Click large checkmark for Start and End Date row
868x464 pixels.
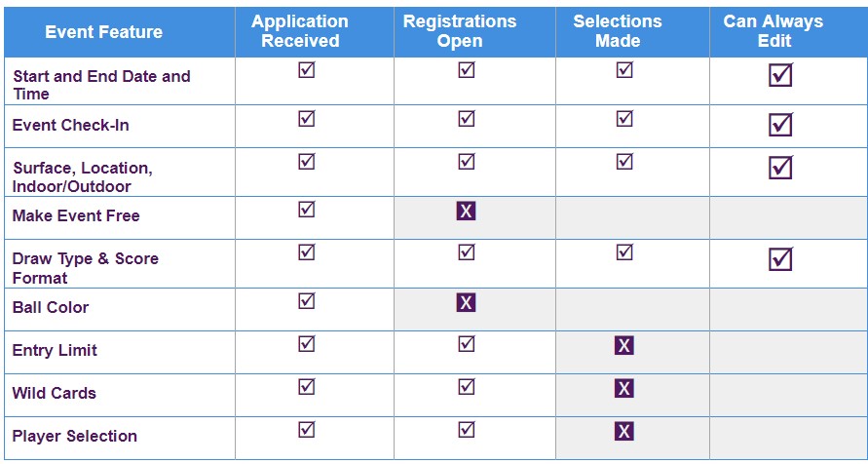[x=780, y=75]
